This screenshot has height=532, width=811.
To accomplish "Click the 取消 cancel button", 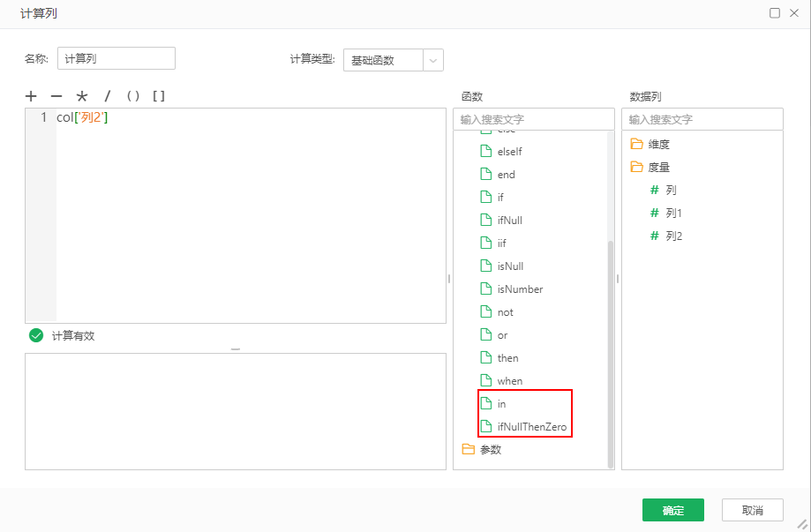I will point(751,510).
